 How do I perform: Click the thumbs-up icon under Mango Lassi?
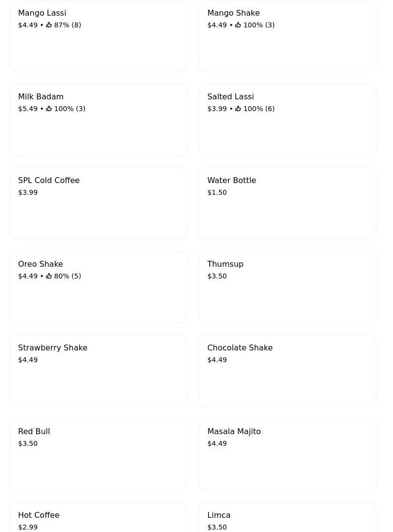click(49, 25)
